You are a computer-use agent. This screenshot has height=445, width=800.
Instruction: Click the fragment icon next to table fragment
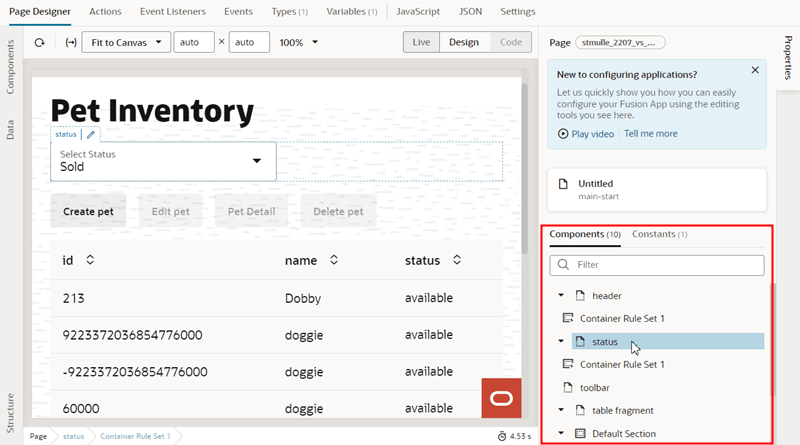click(x=580, y=410)
